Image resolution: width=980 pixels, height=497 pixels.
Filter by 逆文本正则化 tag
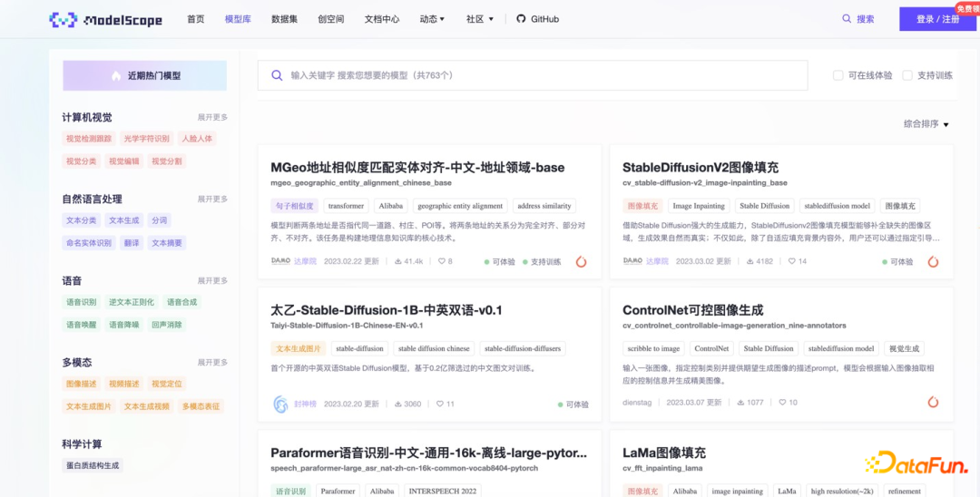pyautogui.click(x=132, y=302)
